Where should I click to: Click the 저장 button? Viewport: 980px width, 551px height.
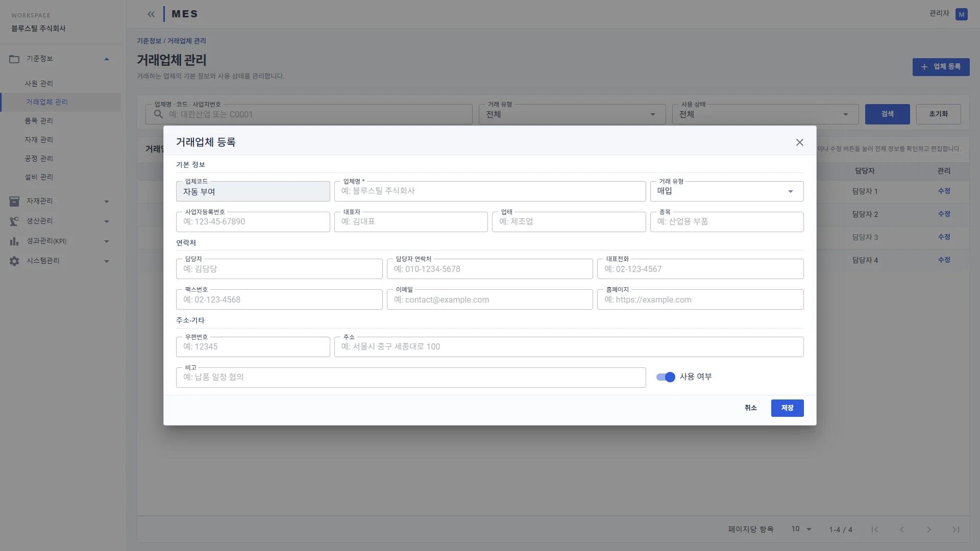point(787,408)
